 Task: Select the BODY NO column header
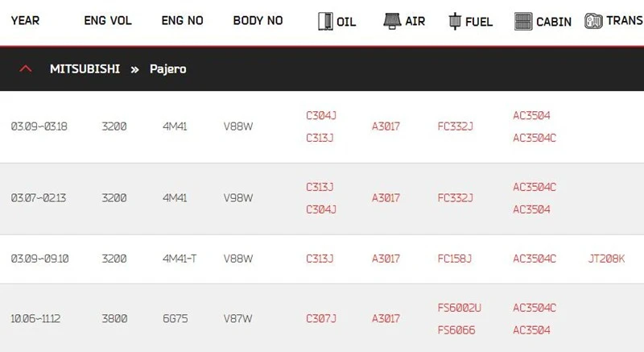click(x=258, y=20)
